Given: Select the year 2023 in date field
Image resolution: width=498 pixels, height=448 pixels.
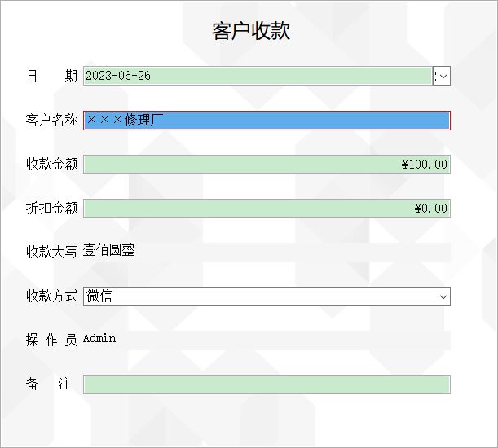Looking at the screenshot, I should pyautogui.click(x=99, y=76).
